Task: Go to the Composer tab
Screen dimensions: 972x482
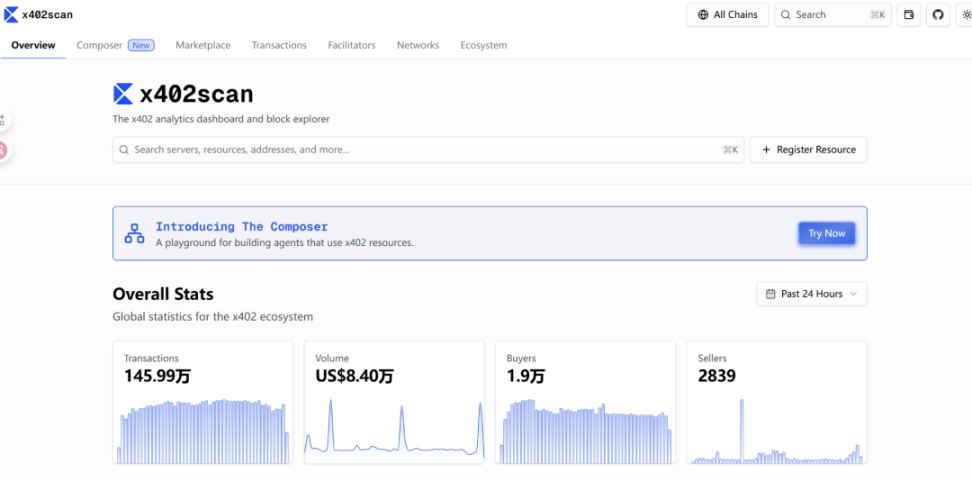Action: [100, 45]
